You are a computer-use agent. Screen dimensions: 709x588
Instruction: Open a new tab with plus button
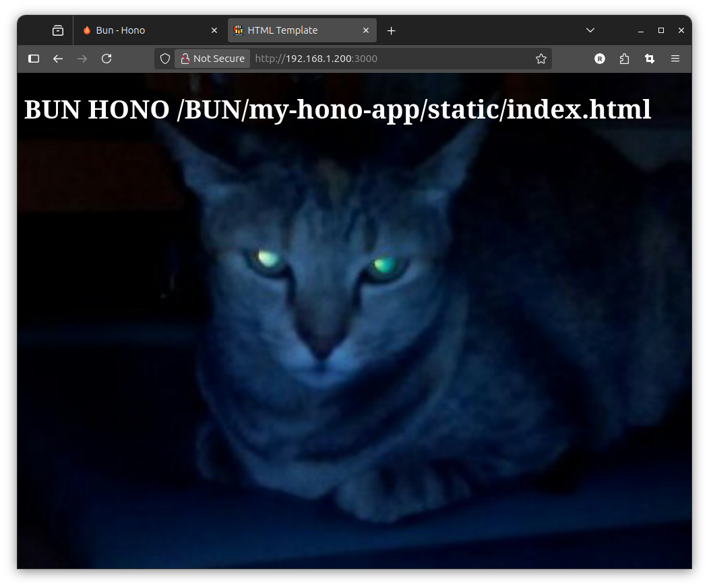point(392,31)
